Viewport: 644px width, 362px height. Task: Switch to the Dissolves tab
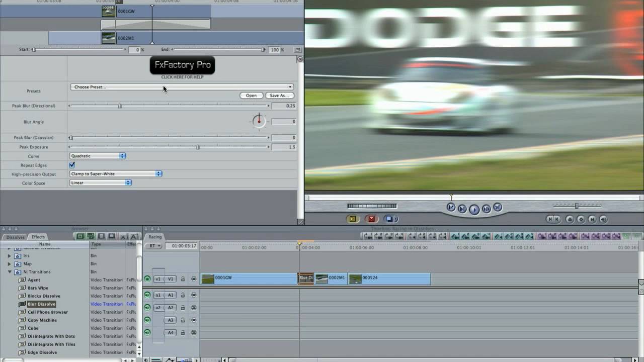[15, 237]
